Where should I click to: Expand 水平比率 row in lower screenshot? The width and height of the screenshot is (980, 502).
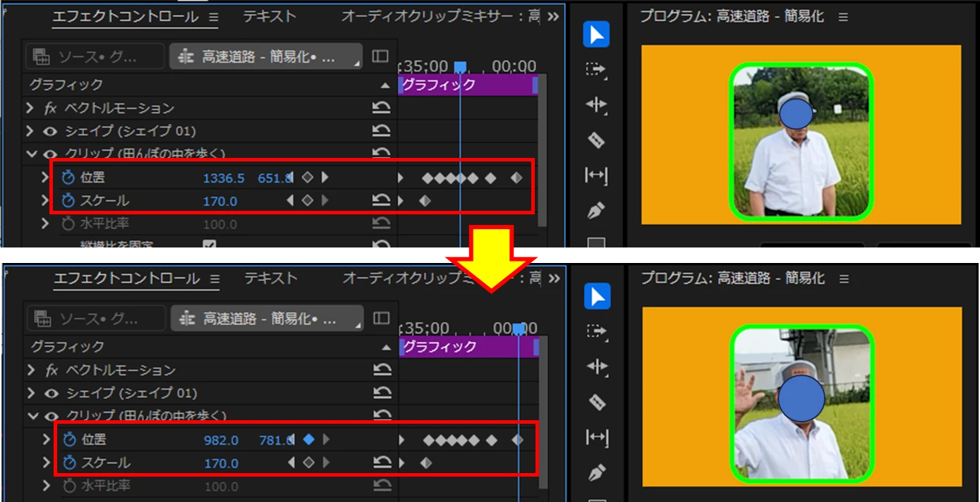click(47, 486)
